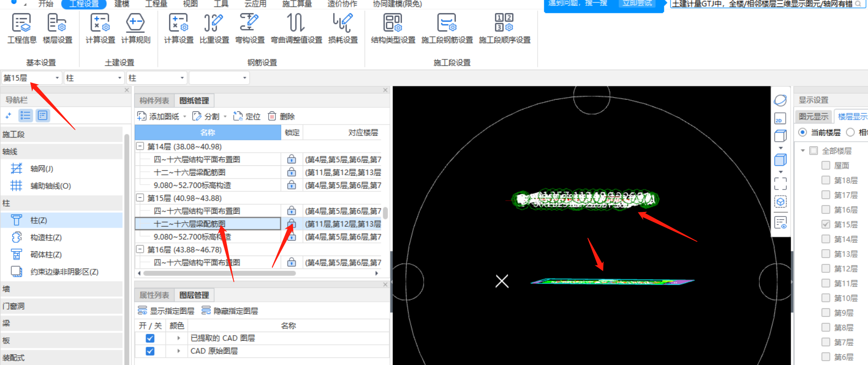This screenshot has width=868, height=365.
Task: Toggle lock for 十二~十六层梁配筋图 under 第15层
Action: click(x=292, y=224)
